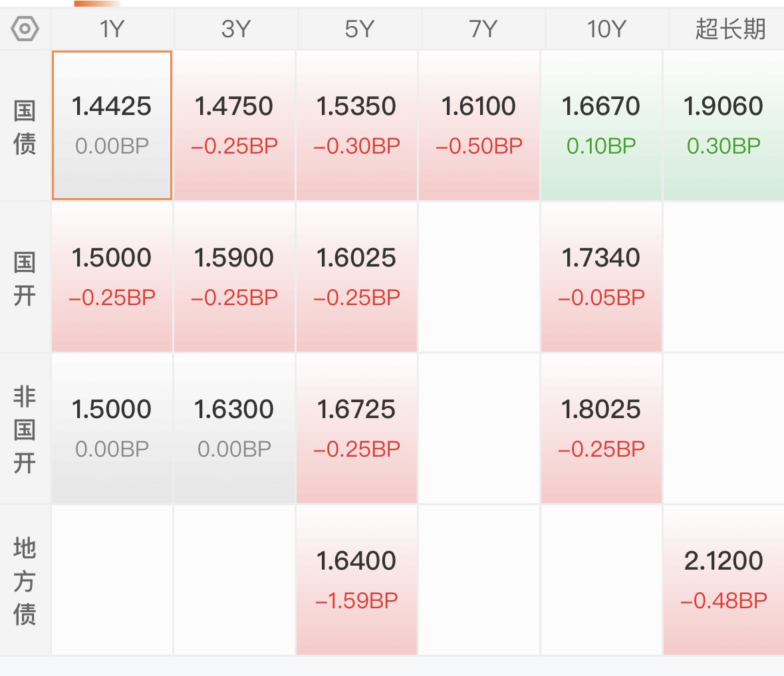This screenshot has height=676, width=784.
Task: Open the 国开 10Y cell 1.7340
Action: [x=602, y=277]
